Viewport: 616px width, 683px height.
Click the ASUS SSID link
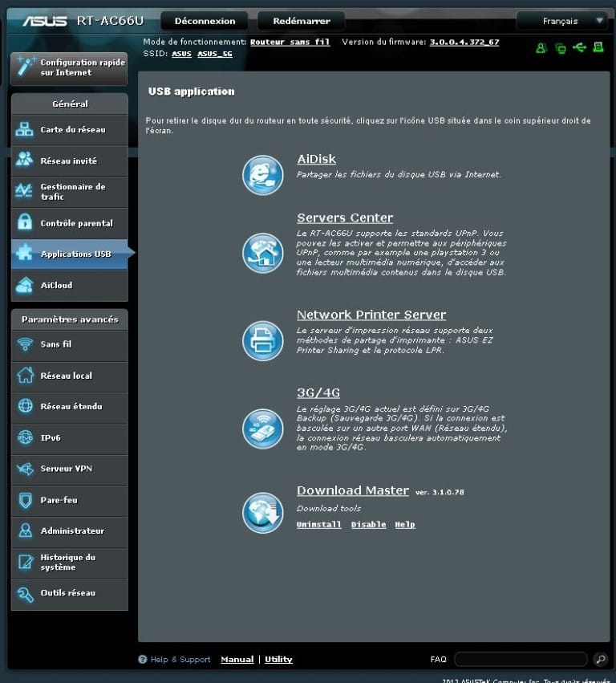point(181,54)
